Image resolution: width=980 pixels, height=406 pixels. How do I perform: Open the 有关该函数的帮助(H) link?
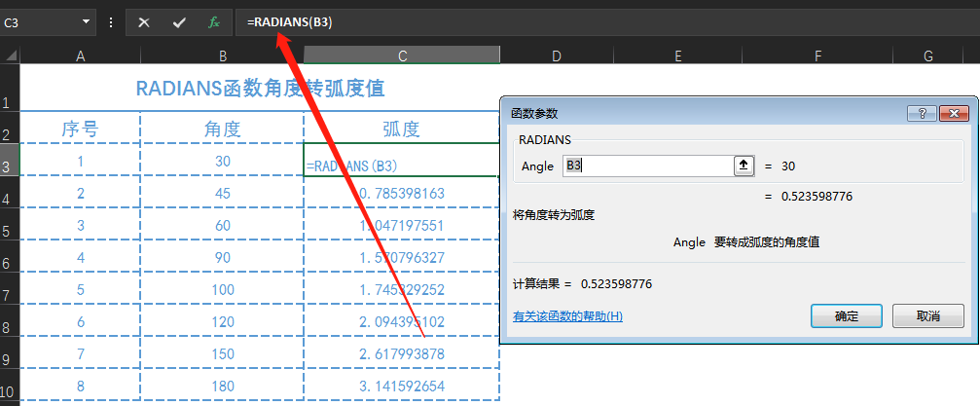click(x=567, y=316)
